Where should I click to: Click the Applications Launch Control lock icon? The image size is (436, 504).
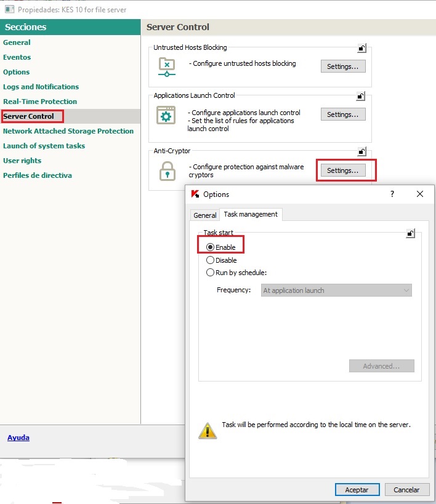click(361, 96)
